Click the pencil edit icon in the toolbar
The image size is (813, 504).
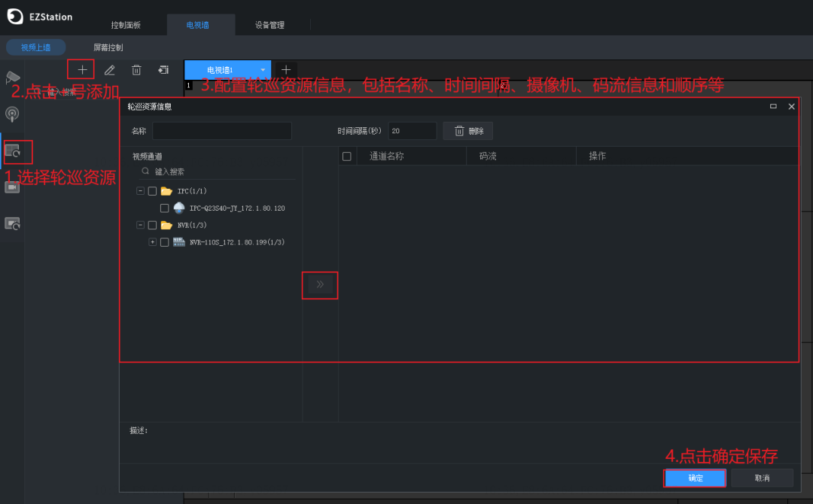(x=109, y=70)
